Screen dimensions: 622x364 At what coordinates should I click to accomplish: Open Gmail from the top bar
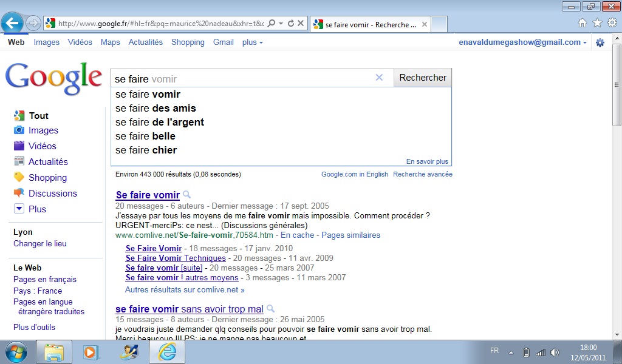tap(224, 42)
